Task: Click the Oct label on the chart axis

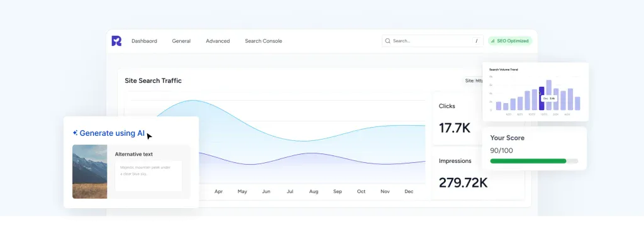Action: tap(362, 192)
